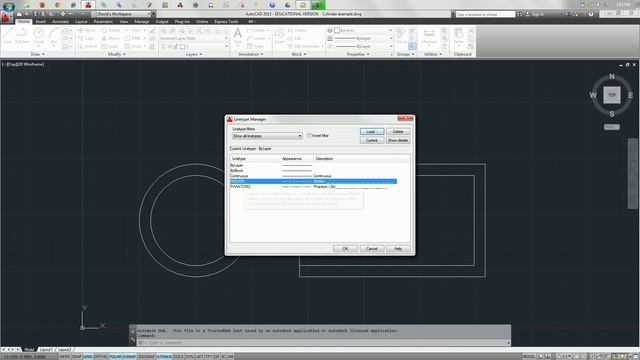The image size is (640, 360).
Task: Click the Load button in Linetype Manager
Action: point(372,131)
